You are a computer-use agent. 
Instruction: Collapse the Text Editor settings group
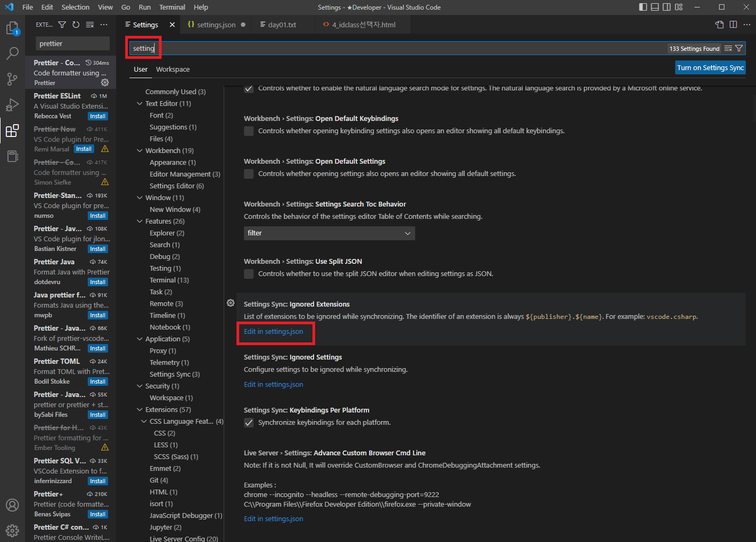click(140, 104)
